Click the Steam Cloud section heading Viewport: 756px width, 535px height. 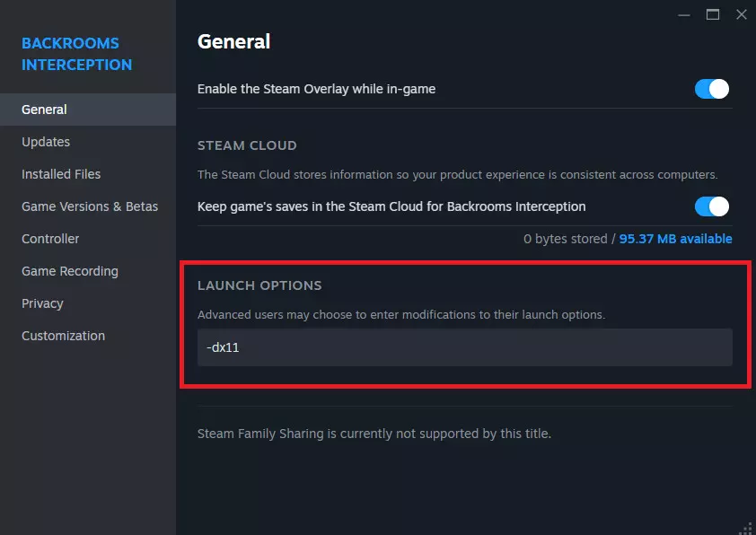[247, 145]
